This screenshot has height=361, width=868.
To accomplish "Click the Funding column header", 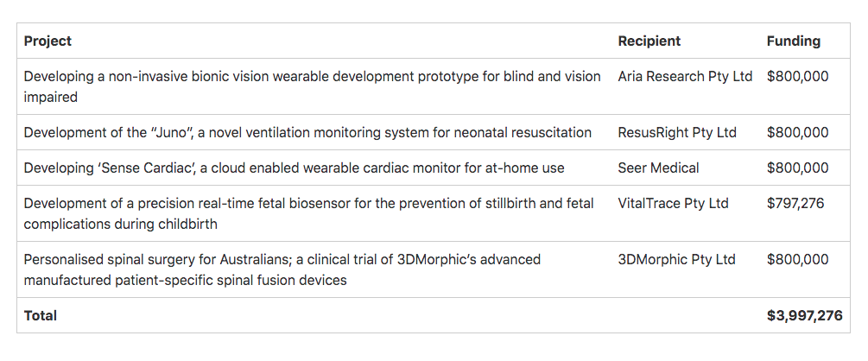I will tap(793, 41).
